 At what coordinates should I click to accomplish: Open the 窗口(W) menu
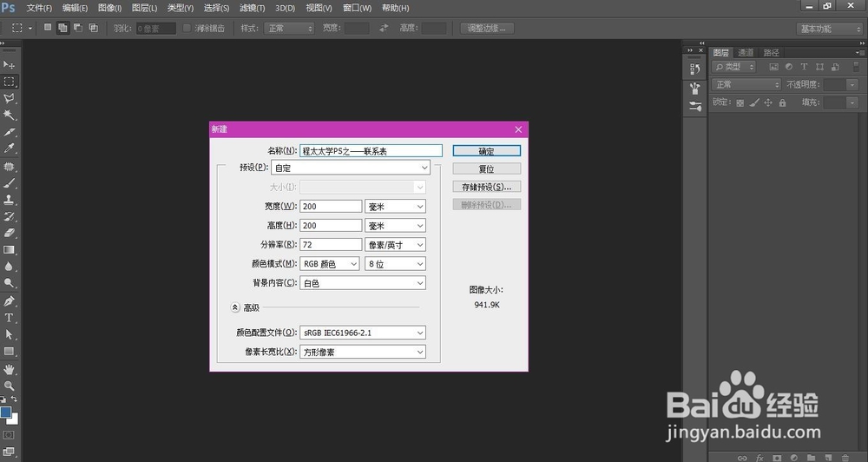357,8
